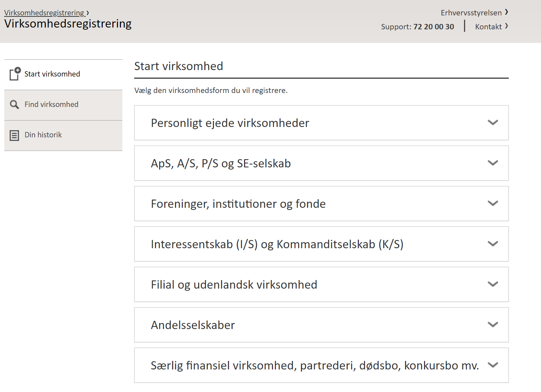Select Start virksomhed in the sidebar
Viewport: 541px width, 392px height.
(52, 74)
